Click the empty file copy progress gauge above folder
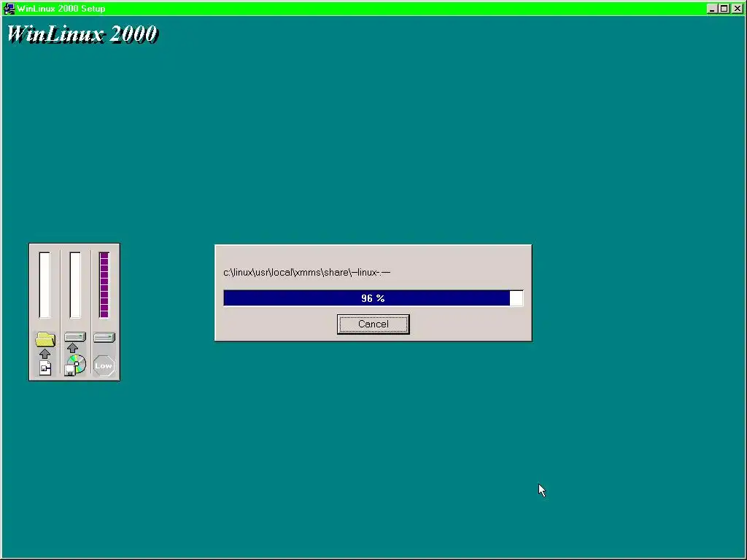Image resolution: width=747 pixels, height=560 pixels. (x=44, y=285)
